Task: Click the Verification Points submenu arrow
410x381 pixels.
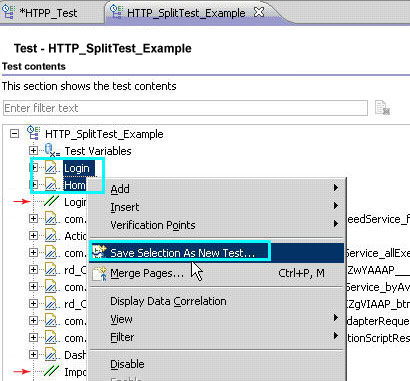Action: (x=336, y=224)
